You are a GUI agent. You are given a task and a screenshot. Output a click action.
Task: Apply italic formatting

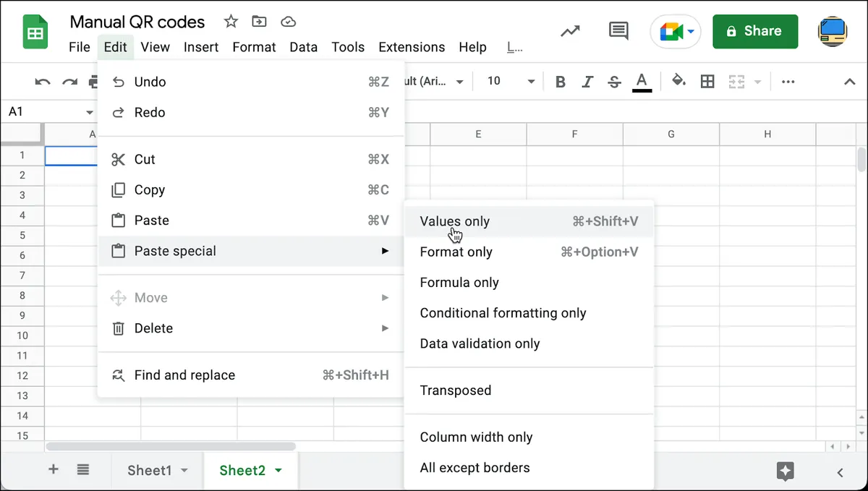587,82
